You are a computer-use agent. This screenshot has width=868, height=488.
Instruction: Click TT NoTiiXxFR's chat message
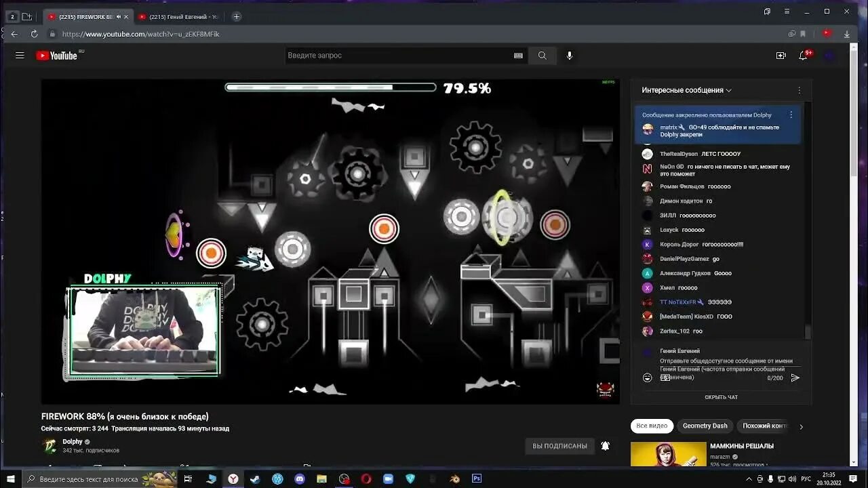[719, 302]
